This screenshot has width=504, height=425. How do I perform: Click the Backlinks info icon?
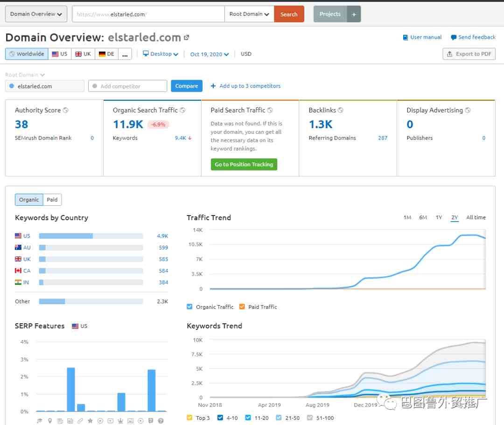click(340, 110)
